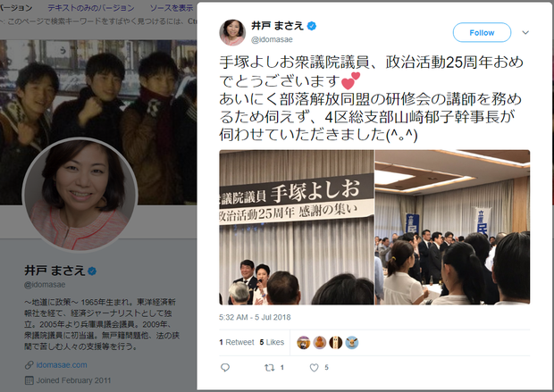Click the 5:32 AM - 5 Jul 2018 timestamp
The image size is (554, 392).
[255, 317]
